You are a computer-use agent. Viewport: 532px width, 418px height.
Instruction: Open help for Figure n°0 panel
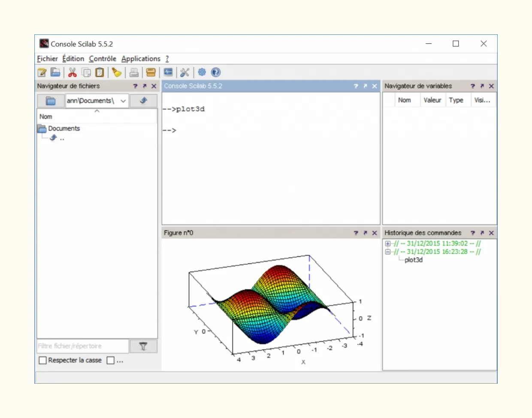356,233
